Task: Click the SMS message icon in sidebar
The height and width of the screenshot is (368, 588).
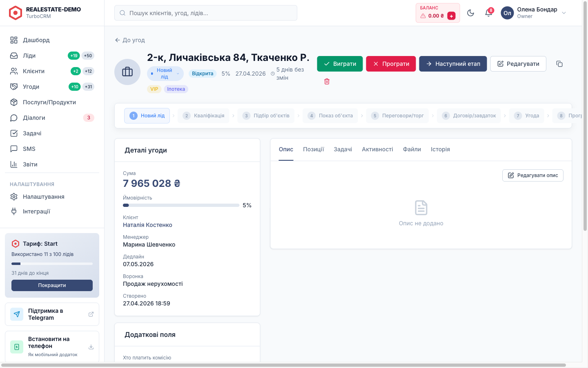Action: pyautogui.click(x=14, y=149)
